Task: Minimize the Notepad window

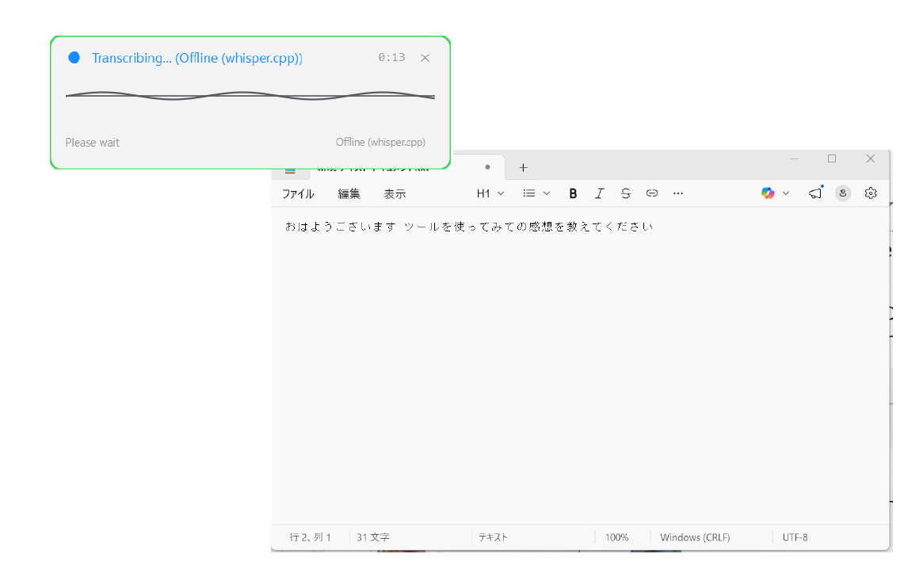Action: [x=794, y=158]
